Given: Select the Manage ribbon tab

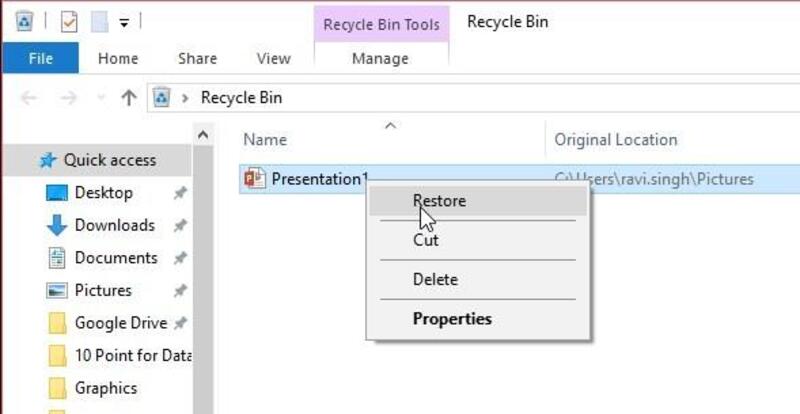Looking at the screenshot, I should 380,58.
